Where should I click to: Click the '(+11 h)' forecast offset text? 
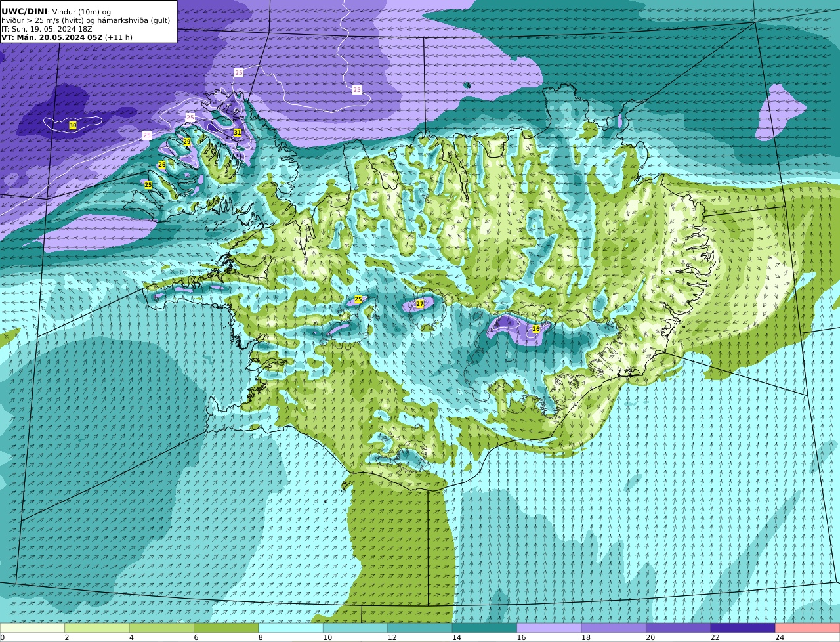click(x=119, y=37)
